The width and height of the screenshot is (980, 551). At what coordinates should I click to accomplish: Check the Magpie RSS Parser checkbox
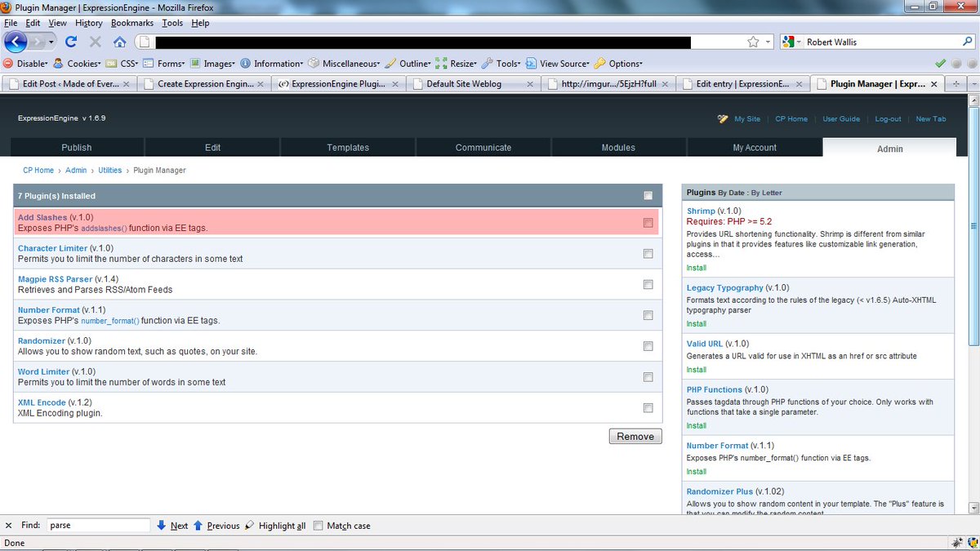point(648,285)
